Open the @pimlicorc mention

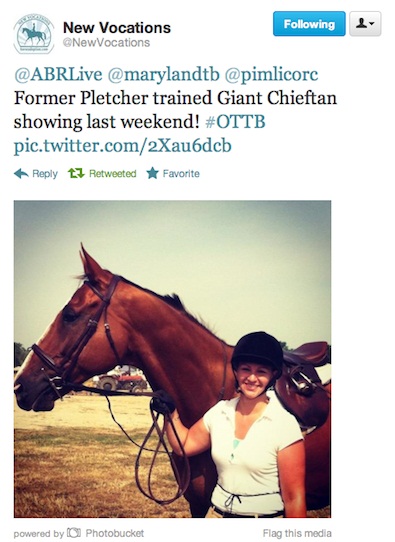[271, 75]
